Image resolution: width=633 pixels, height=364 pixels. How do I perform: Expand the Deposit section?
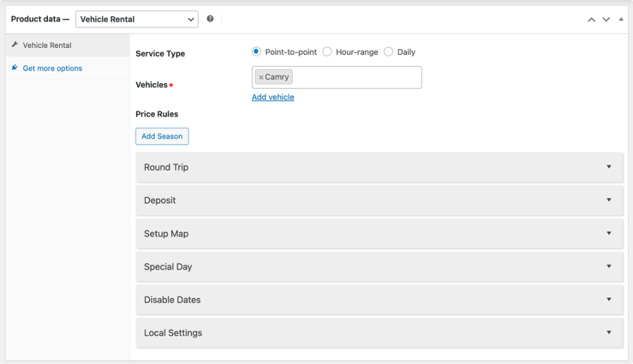tap(379, 201)
